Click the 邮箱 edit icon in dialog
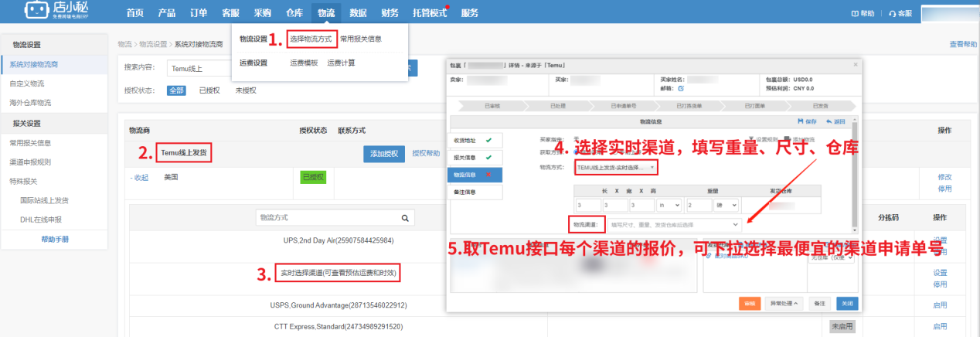Image resolution: width=980 pixels, height=337 pixels. (x=681, y=88)
